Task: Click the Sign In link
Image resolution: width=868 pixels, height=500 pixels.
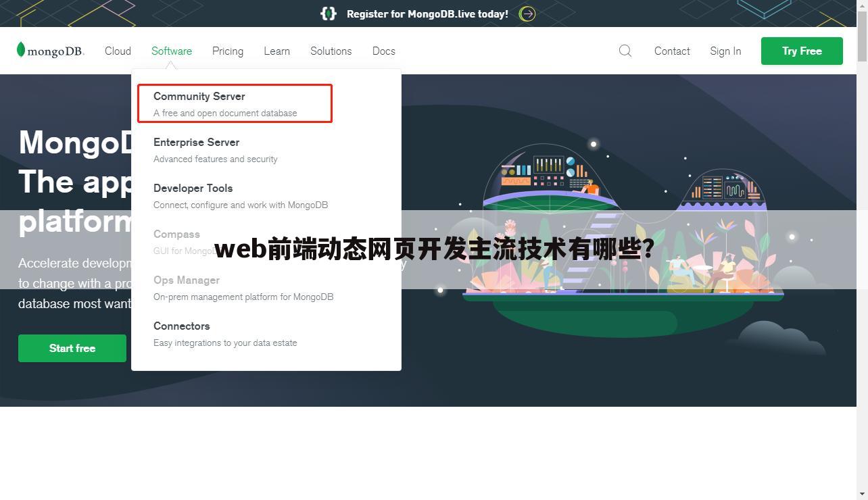Action: tap(725, 51)
